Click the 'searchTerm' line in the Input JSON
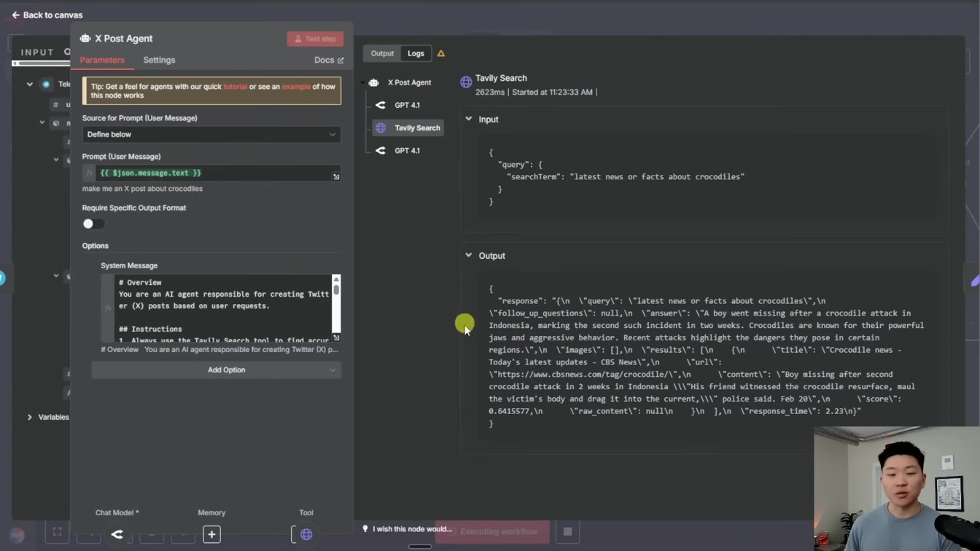The height and width of the screenshot is (551, 980). pos(626,176)
